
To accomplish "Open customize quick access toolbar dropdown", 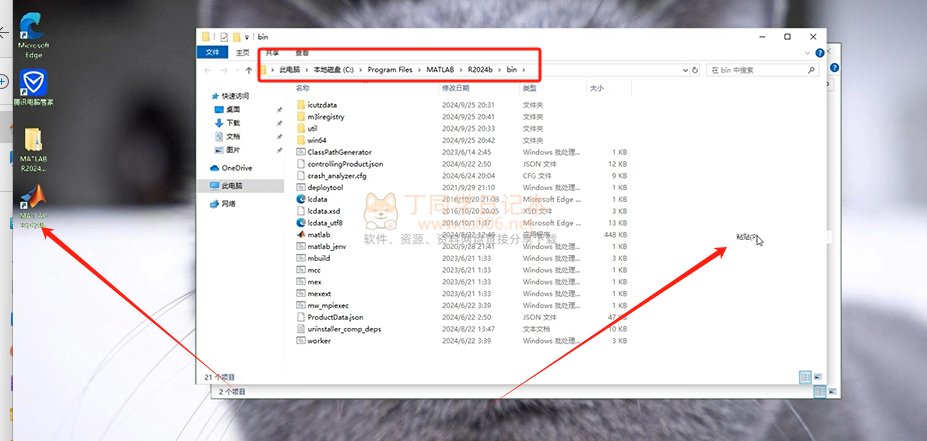I will pyautogui.click(x=247, y=37).
